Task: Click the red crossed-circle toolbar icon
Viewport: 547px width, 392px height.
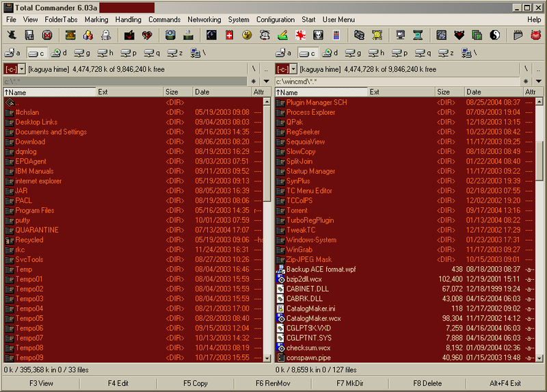Action: [x=47, y=35]
